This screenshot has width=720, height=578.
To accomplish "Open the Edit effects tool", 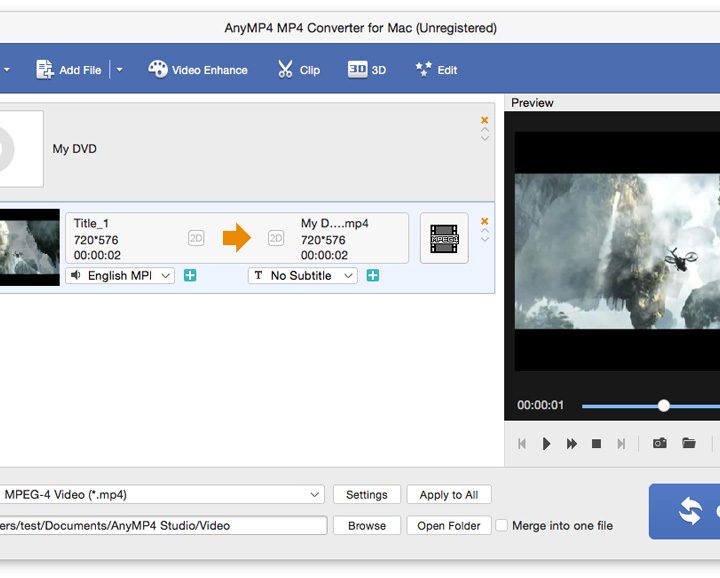I will point(436,70).
